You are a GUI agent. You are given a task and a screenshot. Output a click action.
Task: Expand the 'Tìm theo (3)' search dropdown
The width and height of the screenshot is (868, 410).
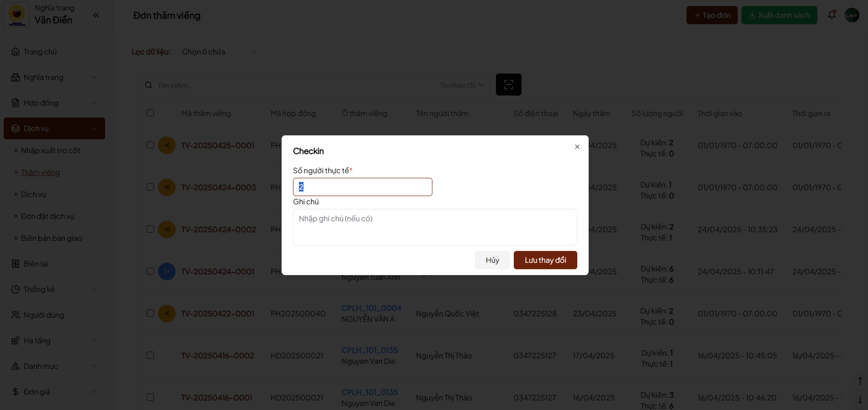[x=462, y=85]
